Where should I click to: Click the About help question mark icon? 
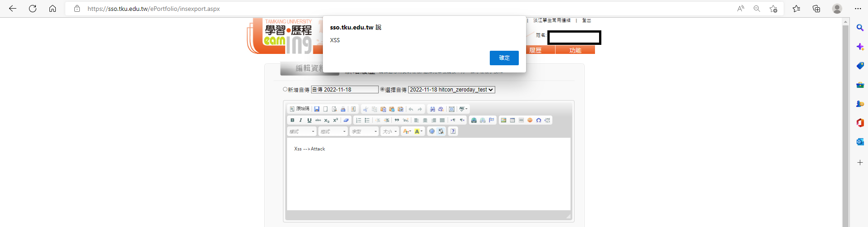(x=453, y=131)
